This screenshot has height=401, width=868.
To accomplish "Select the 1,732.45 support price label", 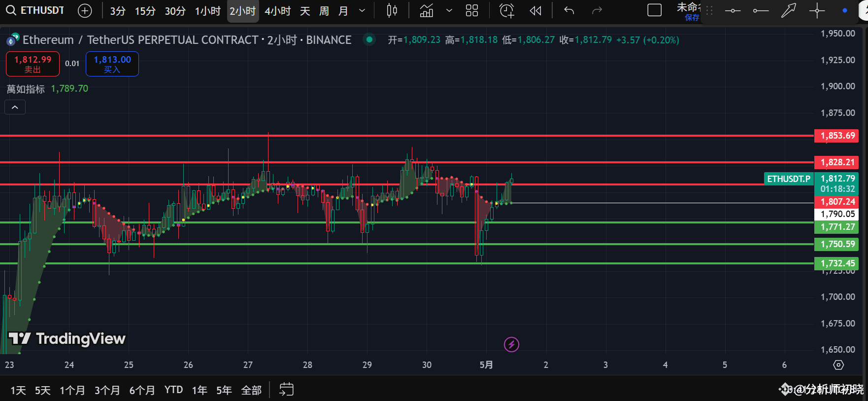I will [x=836, y=263].
